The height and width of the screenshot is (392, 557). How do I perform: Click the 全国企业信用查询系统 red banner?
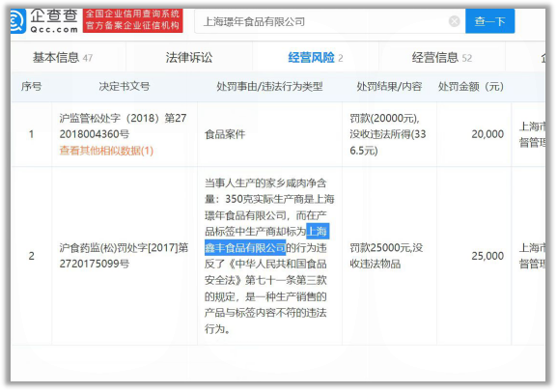pos(132,20)
